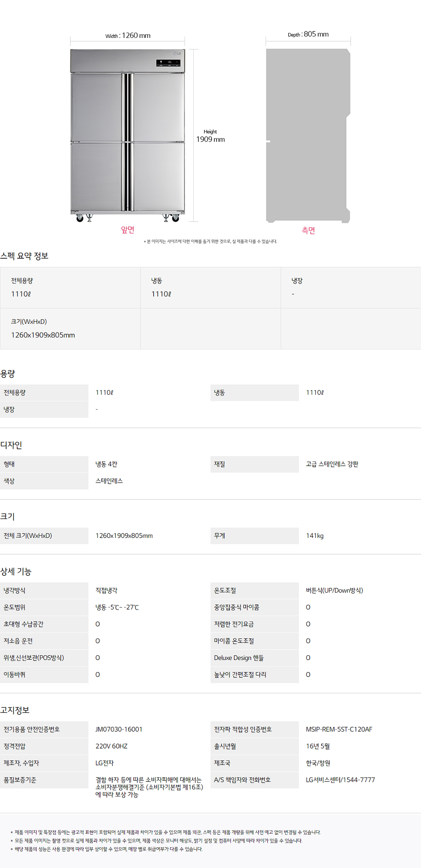Click the Width: 1260 mm dimension label
This screenshot has width=421, height=868.
point(128,36)
